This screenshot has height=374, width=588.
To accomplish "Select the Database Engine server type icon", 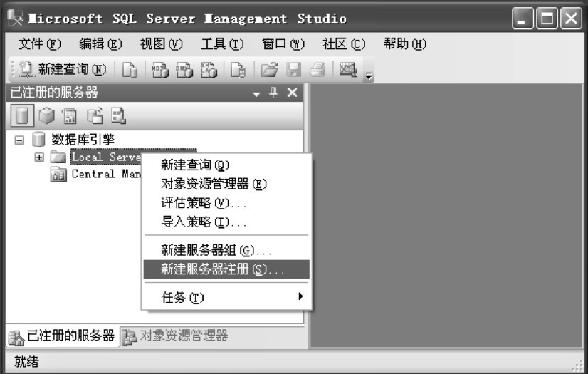I will tap(22, 115).
